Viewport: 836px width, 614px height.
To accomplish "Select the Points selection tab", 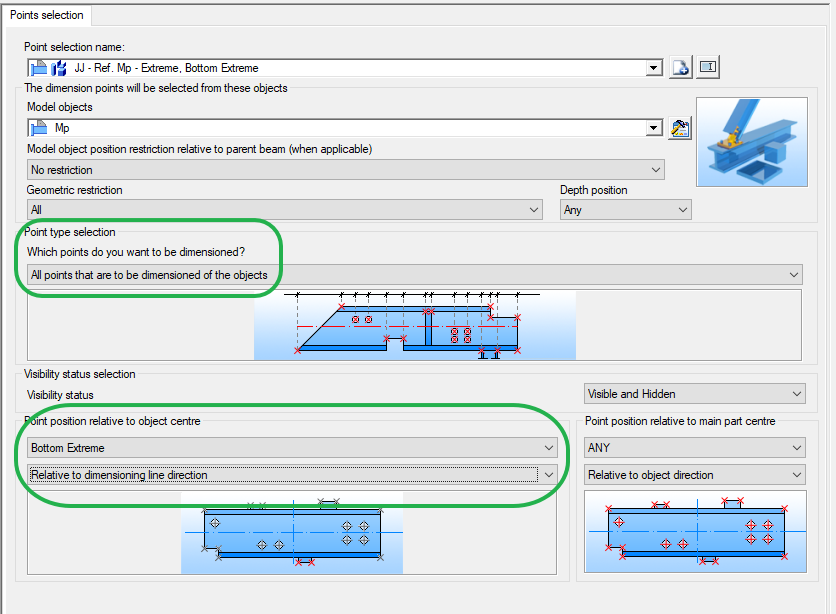I will pos(47,15).
